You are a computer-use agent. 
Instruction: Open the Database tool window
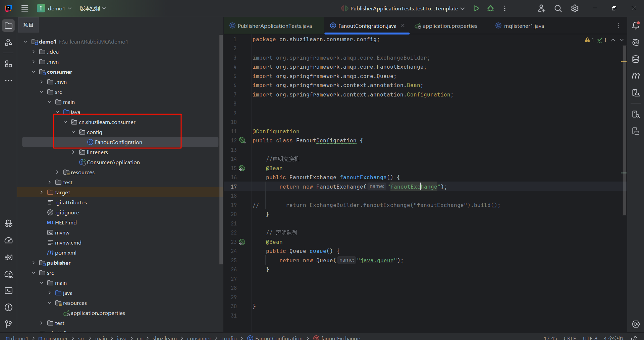(636, 59)
